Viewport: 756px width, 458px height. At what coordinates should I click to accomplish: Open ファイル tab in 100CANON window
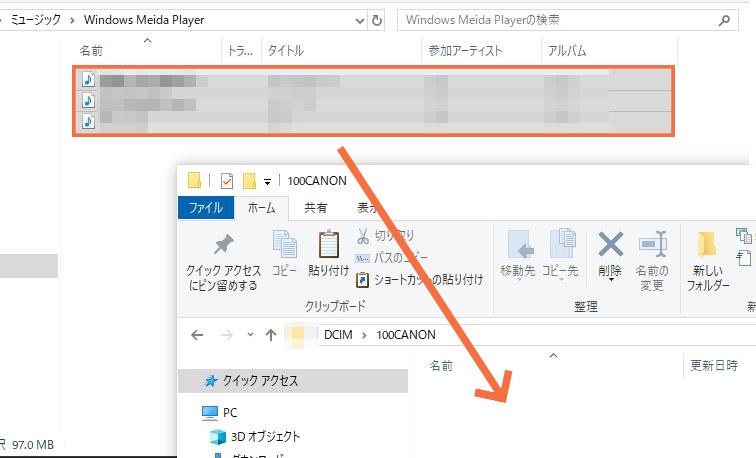[x=206, y=208]
